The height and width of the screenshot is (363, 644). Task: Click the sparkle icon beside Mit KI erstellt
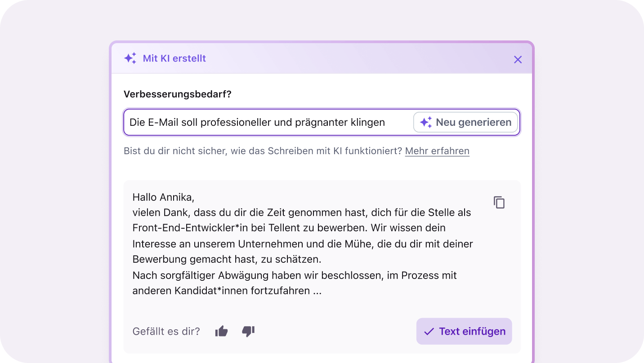point(130,58)
